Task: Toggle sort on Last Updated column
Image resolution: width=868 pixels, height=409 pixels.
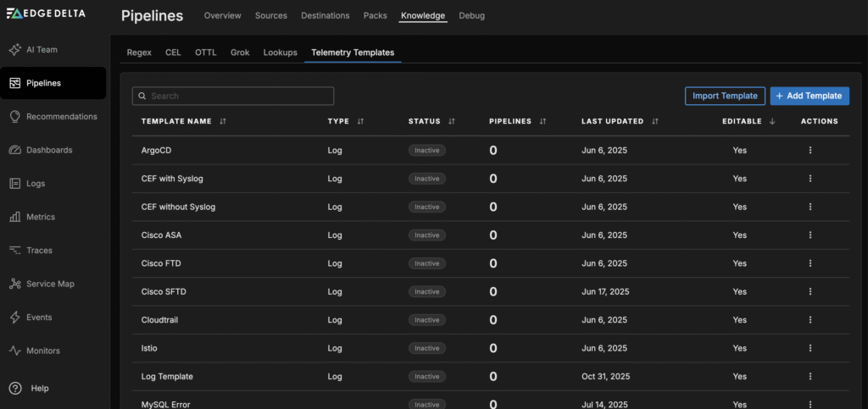Action: click(655, 122)
